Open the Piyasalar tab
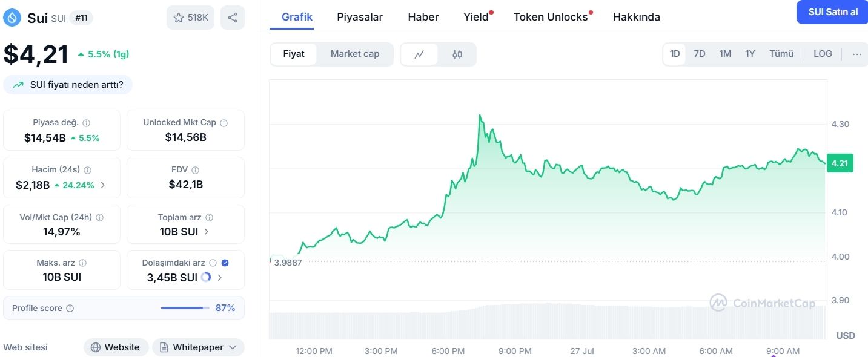The image size is (868, 357). pos(360,17)
